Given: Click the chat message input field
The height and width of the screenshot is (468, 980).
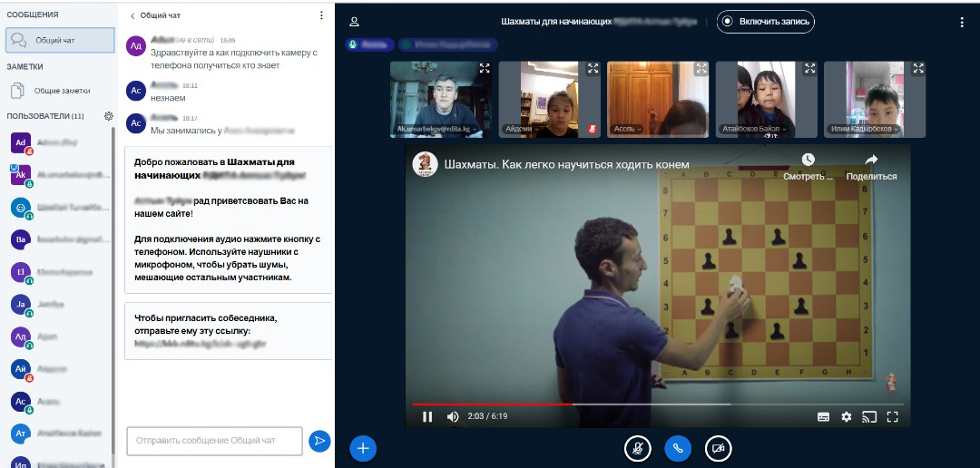Looking at the screenshot, I should pos(214,441).
